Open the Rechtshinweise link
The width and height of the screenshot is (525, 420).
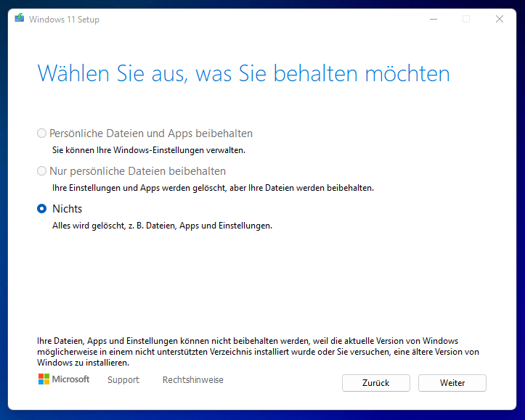(x=193, y=380)
